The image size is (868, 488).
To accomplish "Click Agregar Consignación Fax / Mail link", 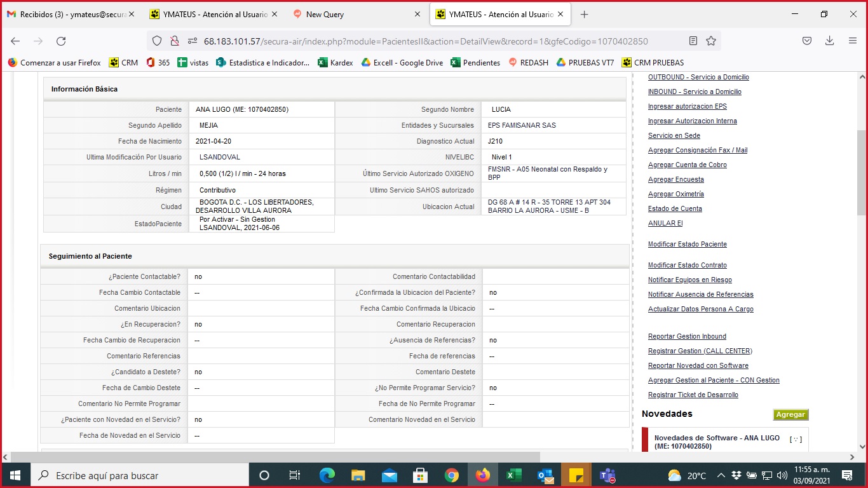I will click(698, 150).
